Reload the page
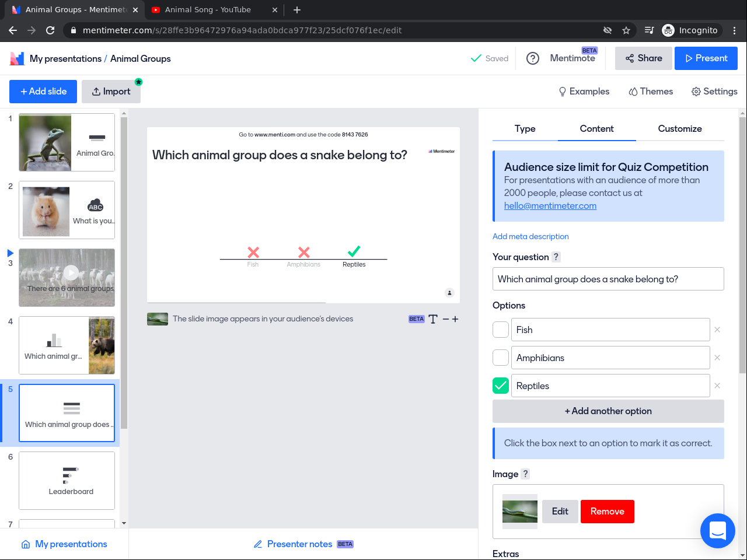 pyautogui.click(x=50, y=30)
